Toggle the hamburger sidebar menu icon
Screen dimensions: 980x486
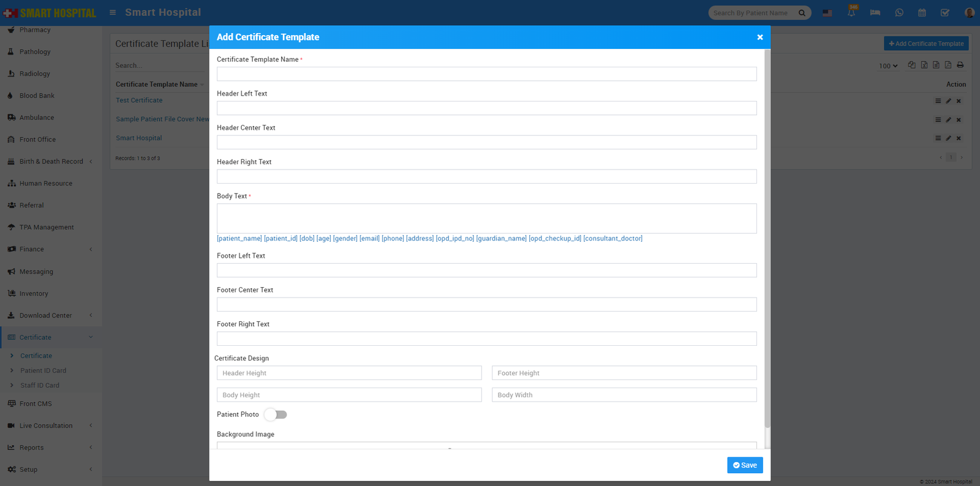point(113,12)
